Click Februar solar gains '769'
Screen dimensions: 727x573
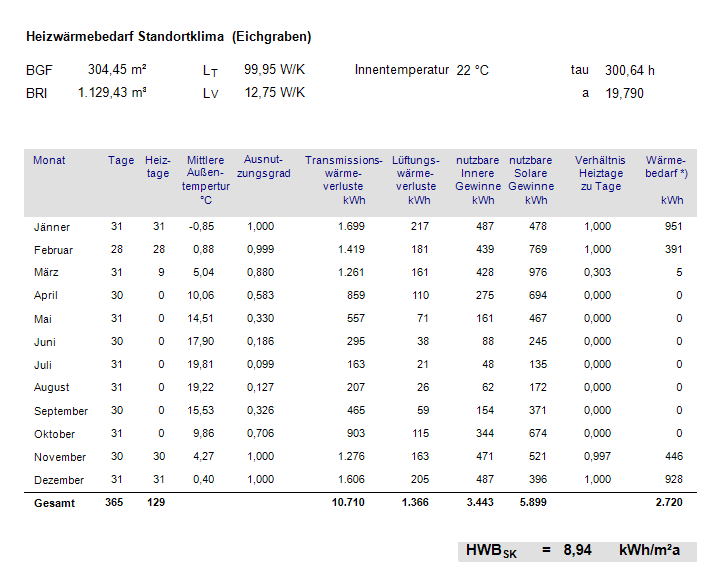(x=538, y=249)
